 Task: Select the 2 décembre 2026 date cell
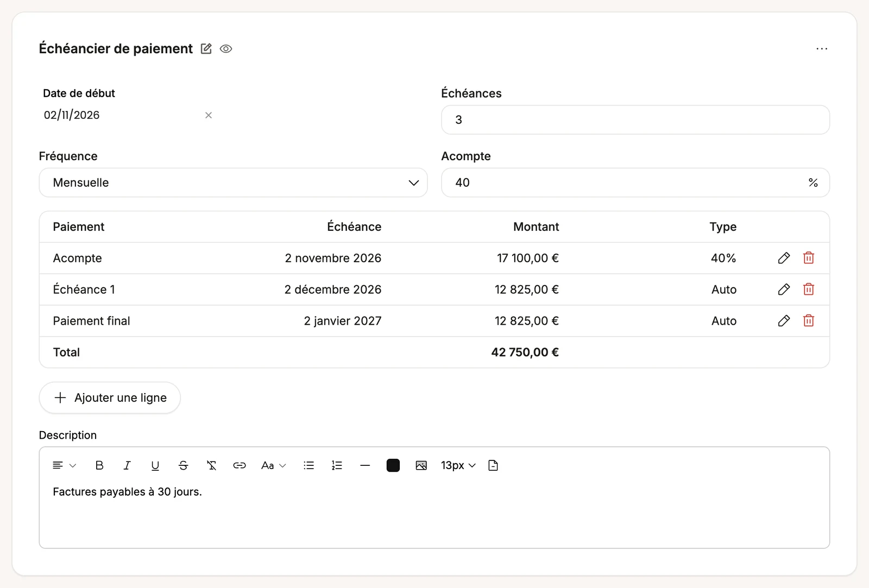(x=333, y=290)
